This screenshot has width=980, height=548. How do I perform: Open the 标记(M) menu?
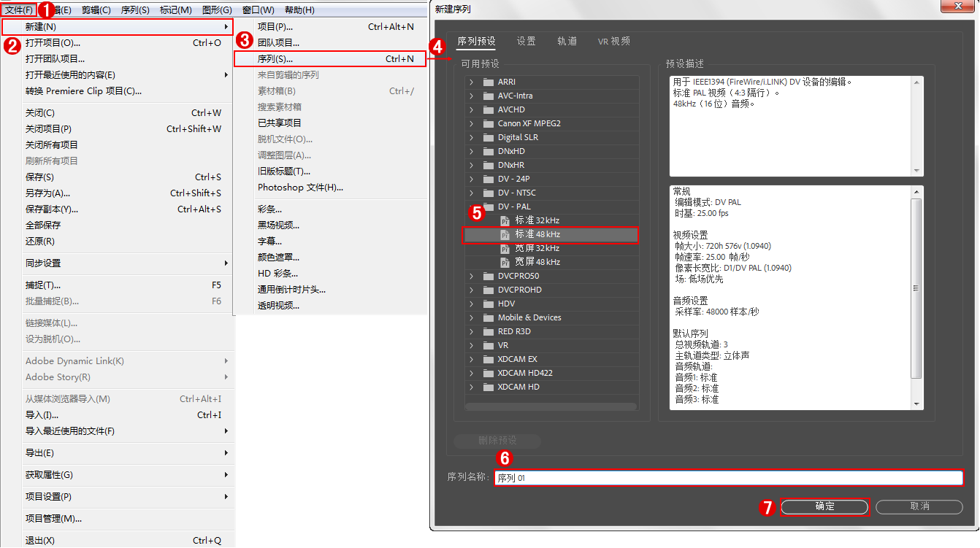click(175, 9)
